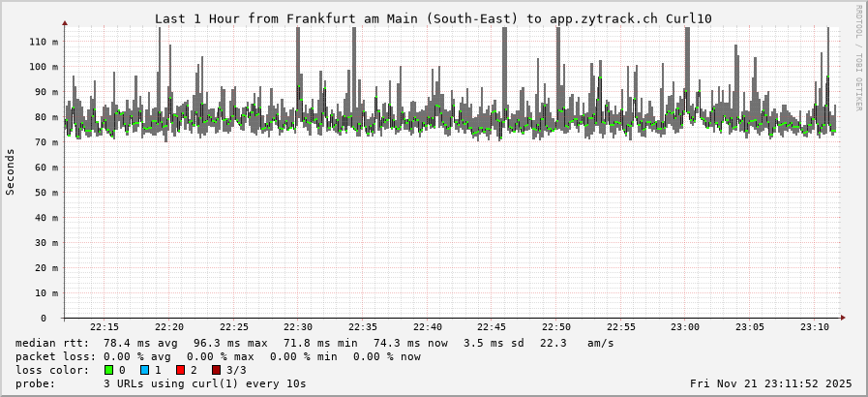The height and width of the screenshot is (397, 868).
Task: Select the 22:45 time axis label
Action: [492, 327]
